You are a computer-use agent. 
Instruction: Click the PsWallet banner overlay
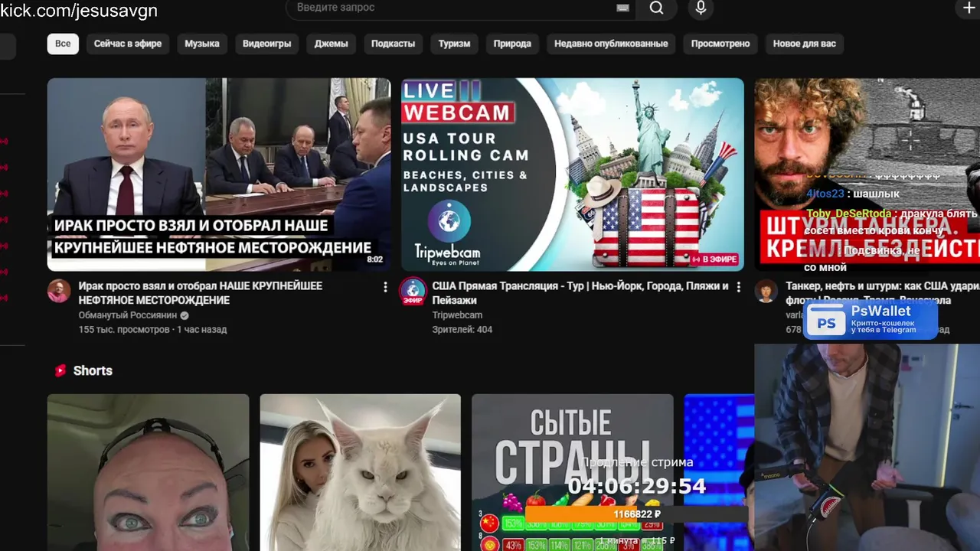pyautogui.click(x=871, y=319)
